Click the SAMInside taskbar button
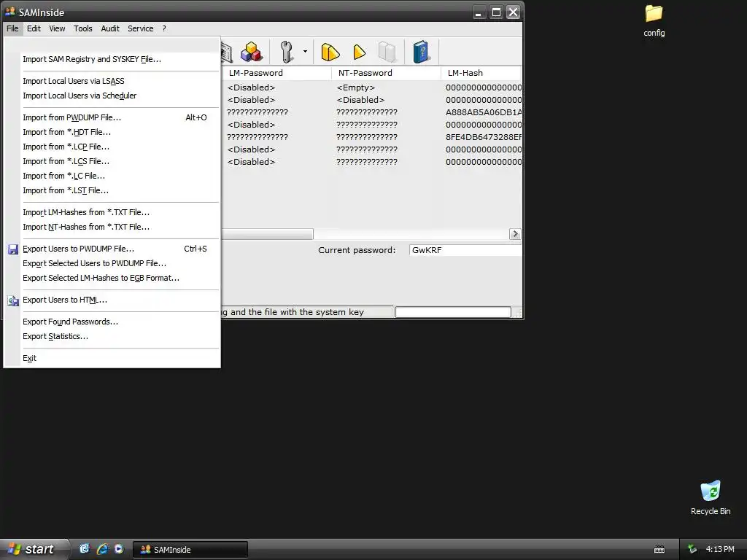 pyautogui.click(x=190, y=550)
